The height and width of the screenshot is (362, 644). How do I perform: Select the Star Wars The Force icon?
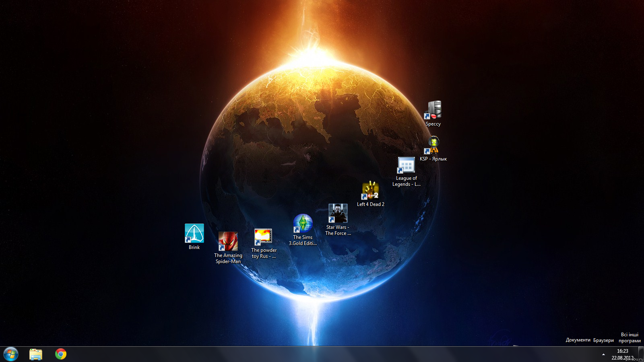338,213
